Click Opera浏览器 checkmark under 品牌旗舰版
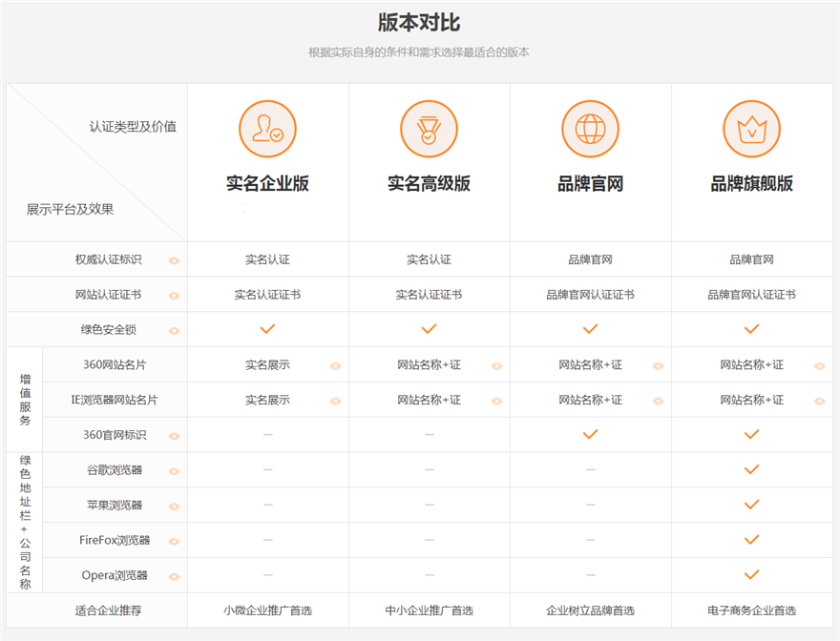Viewport: 840px width, 641px height. [x=751, y=574]
